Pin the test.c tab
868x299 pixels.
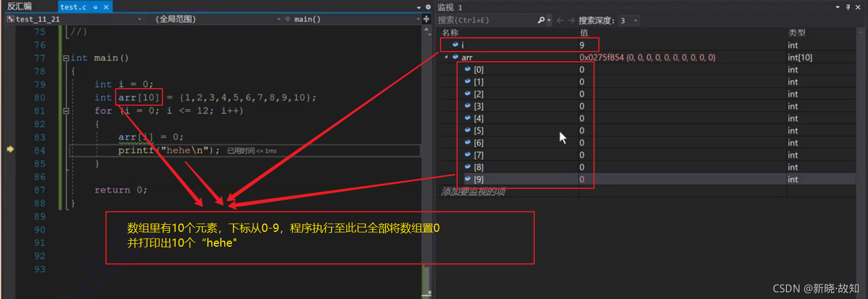click(95, 7)
